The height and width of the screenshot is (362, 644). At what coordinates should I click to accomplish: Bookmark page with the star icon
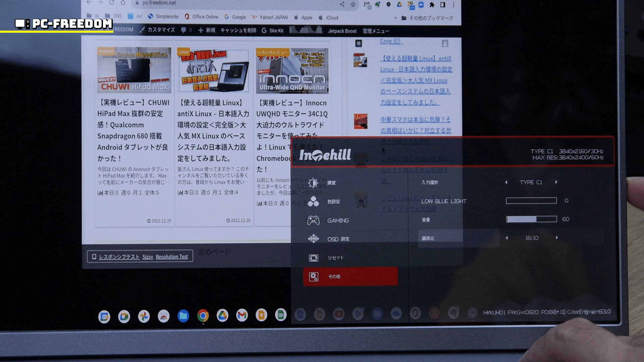tap(353, 4)
